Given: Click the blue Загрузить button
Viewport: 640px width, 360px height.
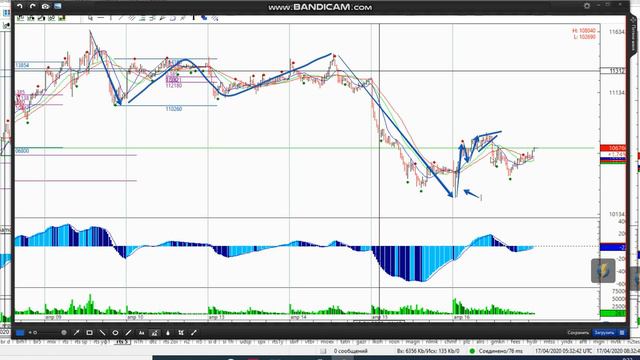Looking at the screenshot, I should [604, 333].
